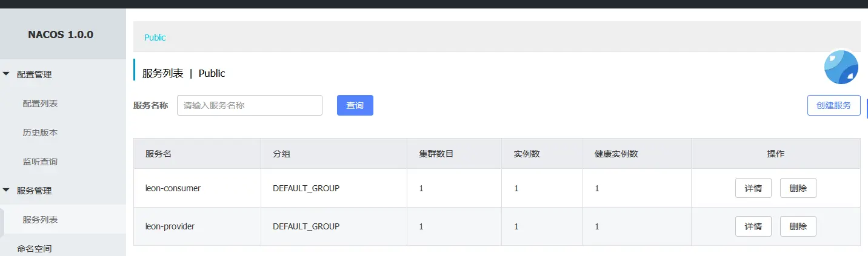Screen dimensions: 868x256
Task: Open 详情 for leon-provider
Action: [753, 226]
